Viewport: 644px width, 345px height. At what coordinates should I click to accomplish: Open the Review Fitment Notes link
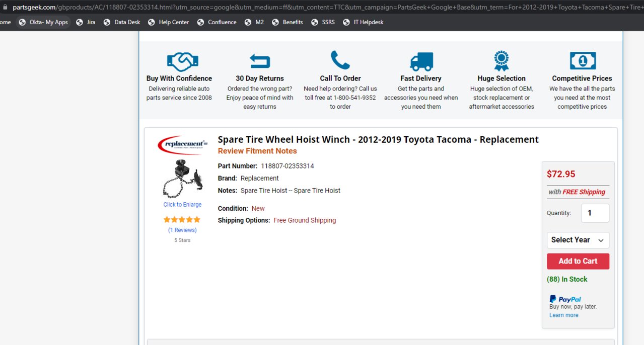point(257,151)
